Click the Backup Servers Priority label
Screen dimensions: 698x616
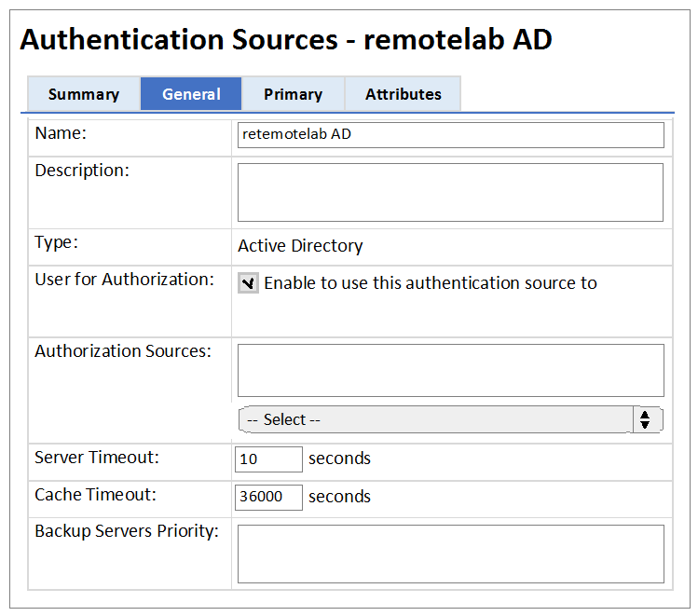[127, 531]
